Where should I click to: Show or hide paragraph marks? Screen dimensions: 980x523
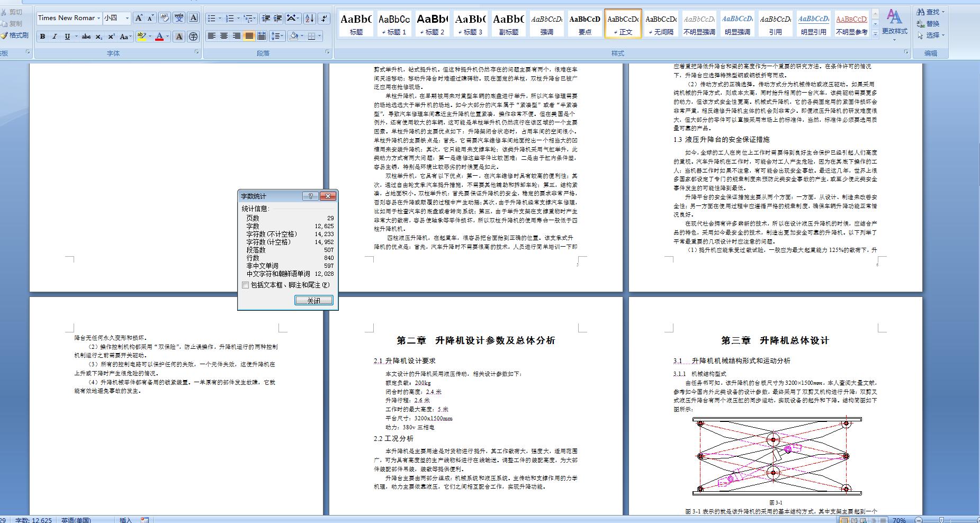click(325, 18)
